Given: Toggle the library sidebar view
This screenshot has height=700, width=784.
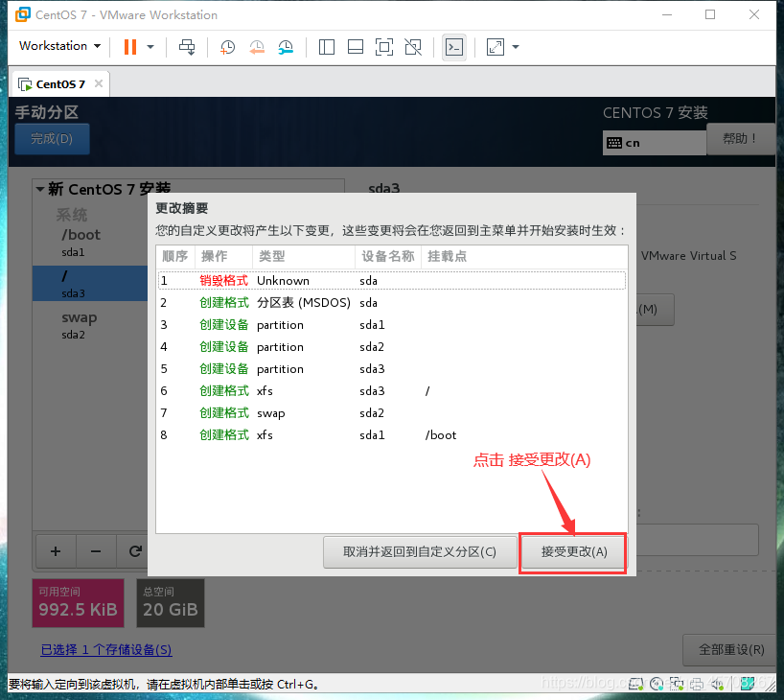Looking at the screenshot, I should 327,47.
